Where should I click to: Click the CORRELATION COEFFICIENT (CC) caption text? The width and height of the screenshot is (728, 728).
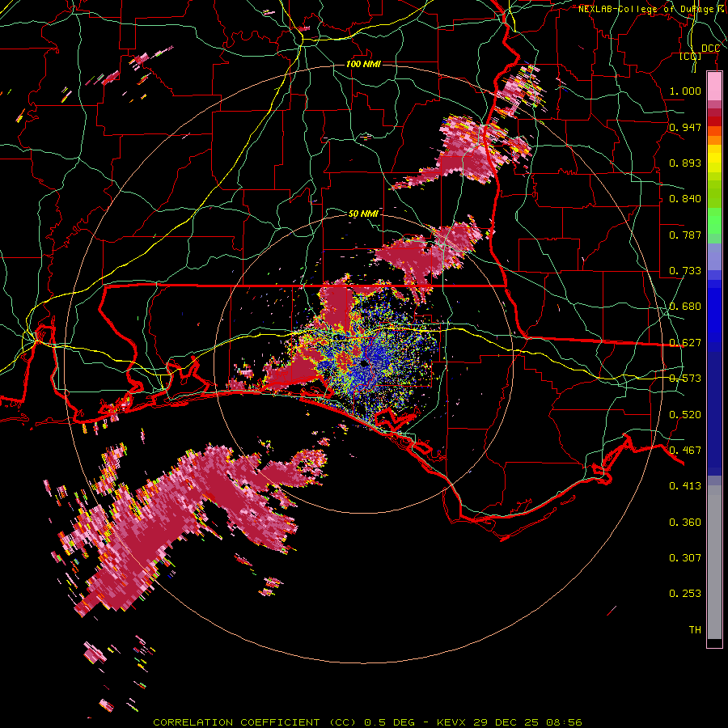pos(255,722)
